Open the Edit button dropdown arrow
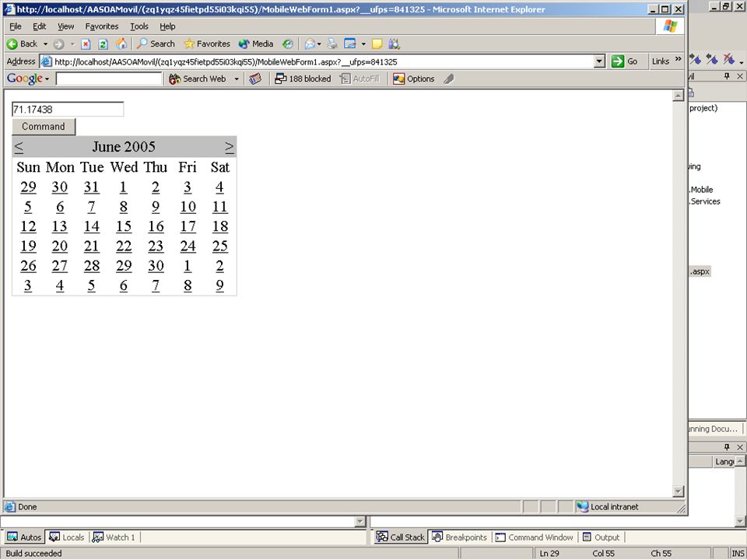This screenshot has width=747, height=560. tap(363, 44)
